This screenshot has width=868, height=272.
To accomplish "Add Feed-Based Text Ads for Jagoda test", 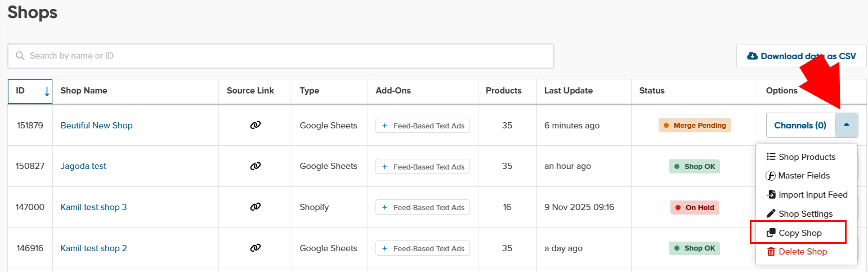I will (423, 167).
